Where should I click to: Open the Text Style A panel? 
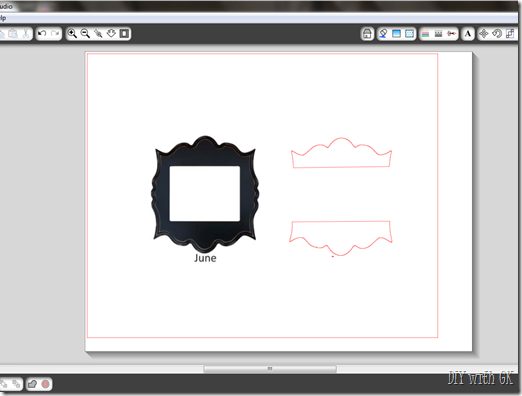click(x=468, y=34)
